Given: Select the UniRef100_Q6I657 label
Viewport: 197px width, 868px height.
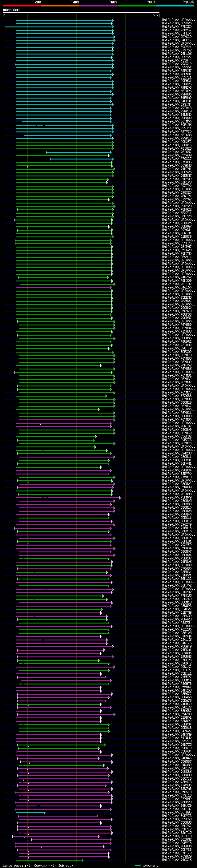Looking at the screenshot, I should click(x=177, y=152).
